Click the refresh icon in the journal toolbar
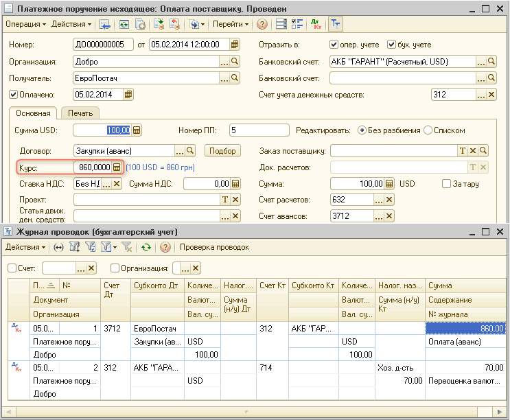 coord(146,247)
